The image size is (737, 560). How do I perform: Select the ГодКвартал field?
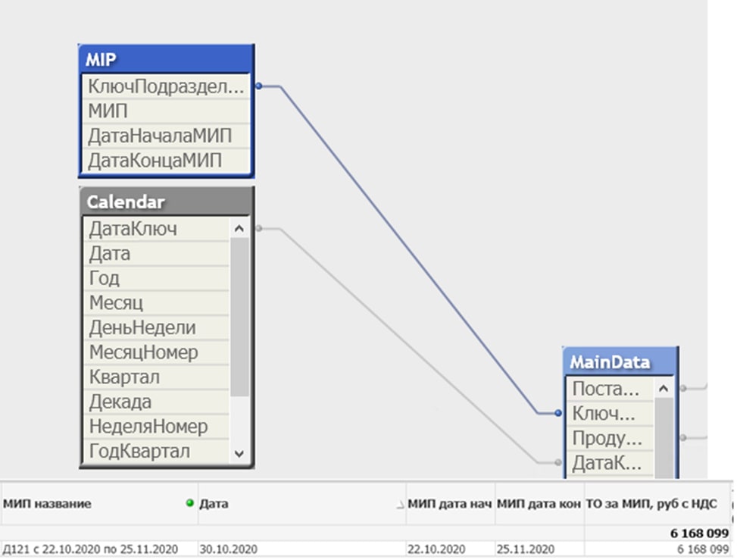point(157,452)
